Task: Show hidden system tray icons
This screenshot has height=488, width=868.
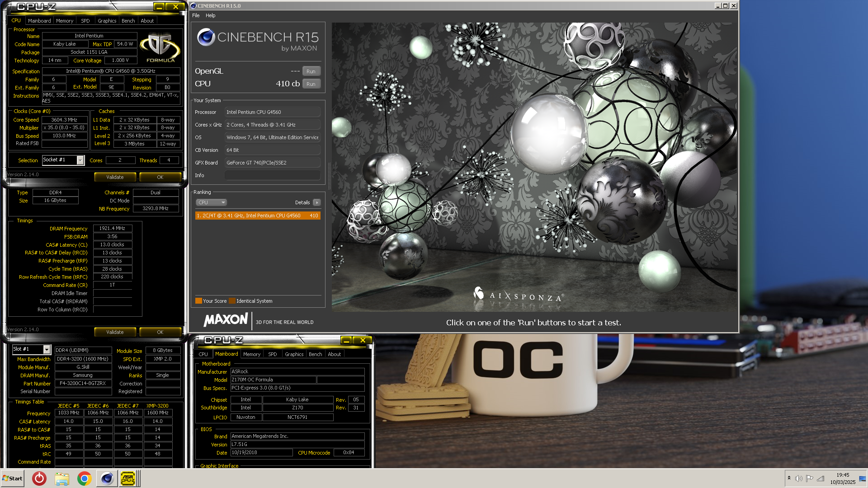Action: 789,478
